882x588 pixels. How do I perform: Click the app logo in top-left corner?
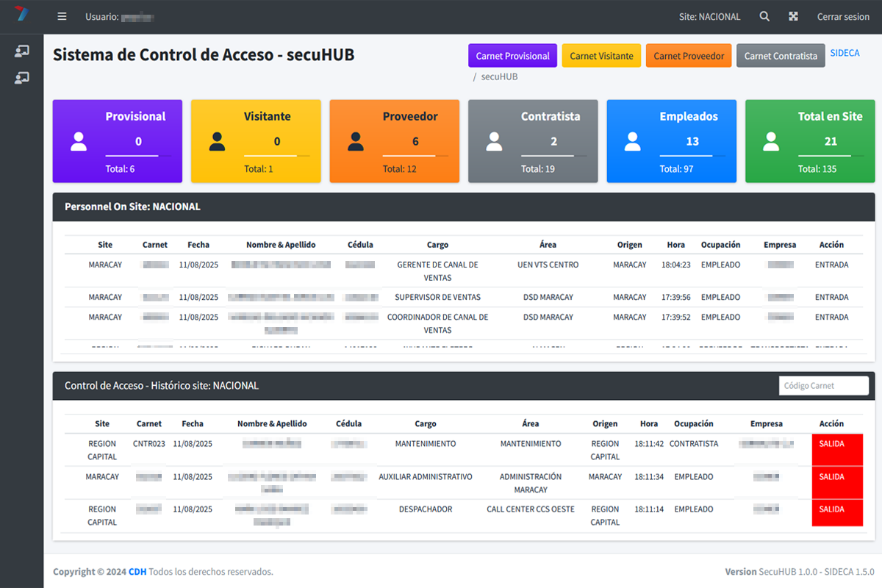pos(21,15)
